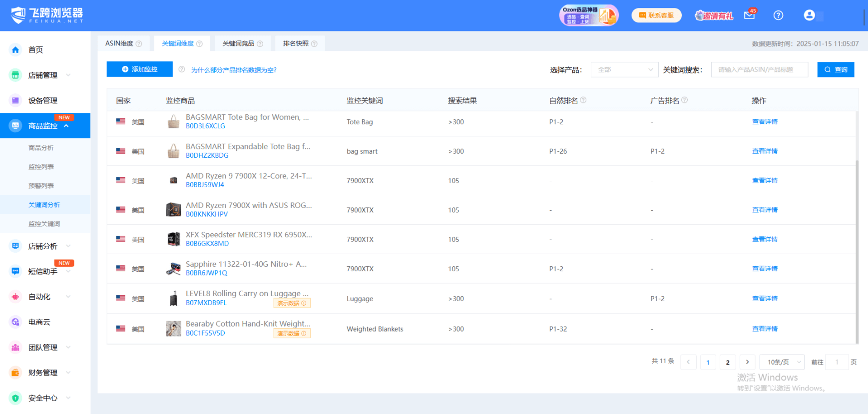The width and height of the screenshot is (868, 414).
Task: Click the store analysis sidebar icon
Action: [15, 246]
